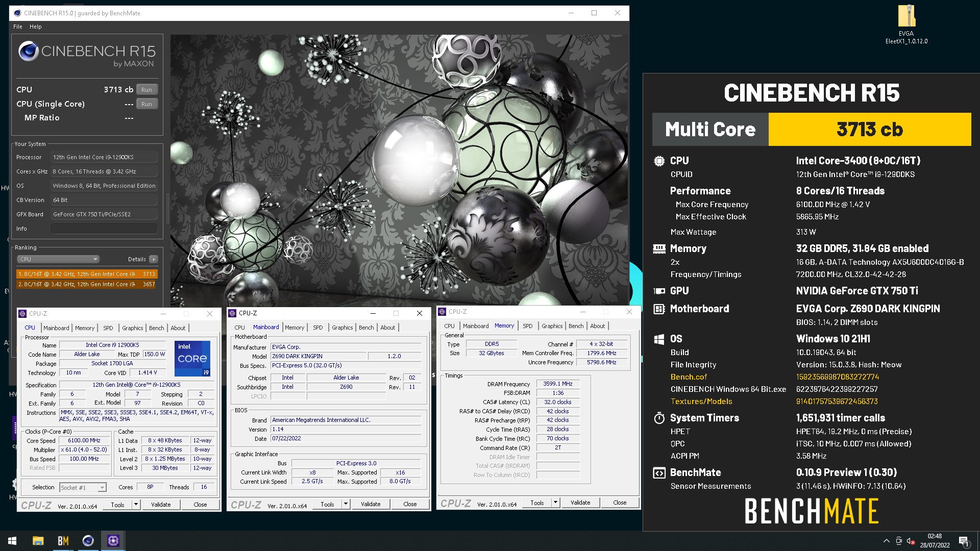Image resolution: width=980 pixels, height=551 pixels.
Task: Open Socket #1 selection dropdown
Action: tap(83, 488)
